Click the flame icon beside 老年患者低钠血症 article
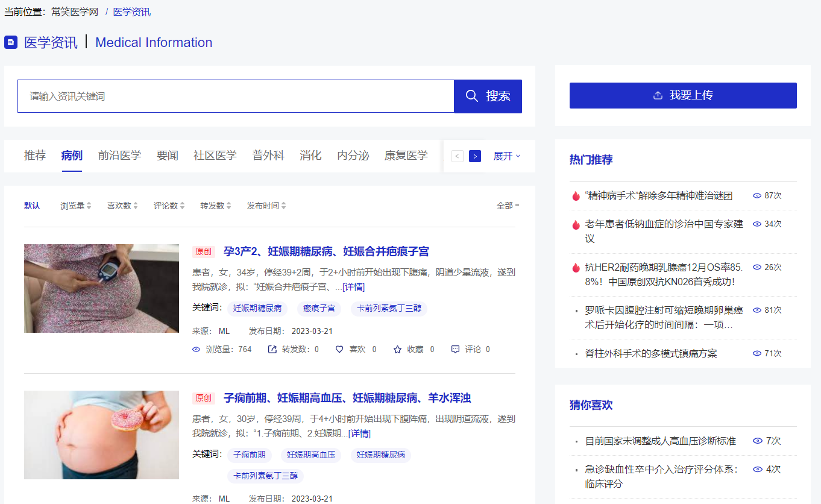Screen dimensions: 821x504 point(576,224)
